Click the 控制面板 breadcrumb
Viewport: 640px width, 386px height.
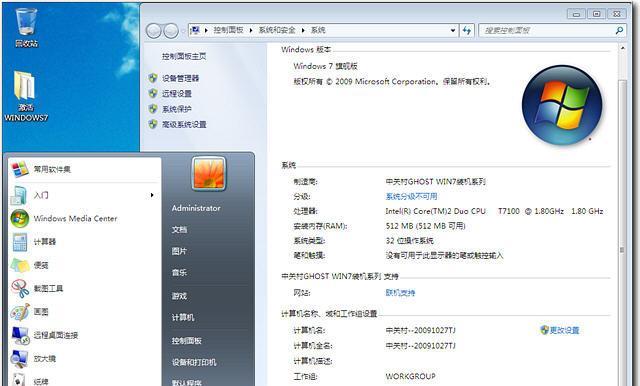point(229,30)
